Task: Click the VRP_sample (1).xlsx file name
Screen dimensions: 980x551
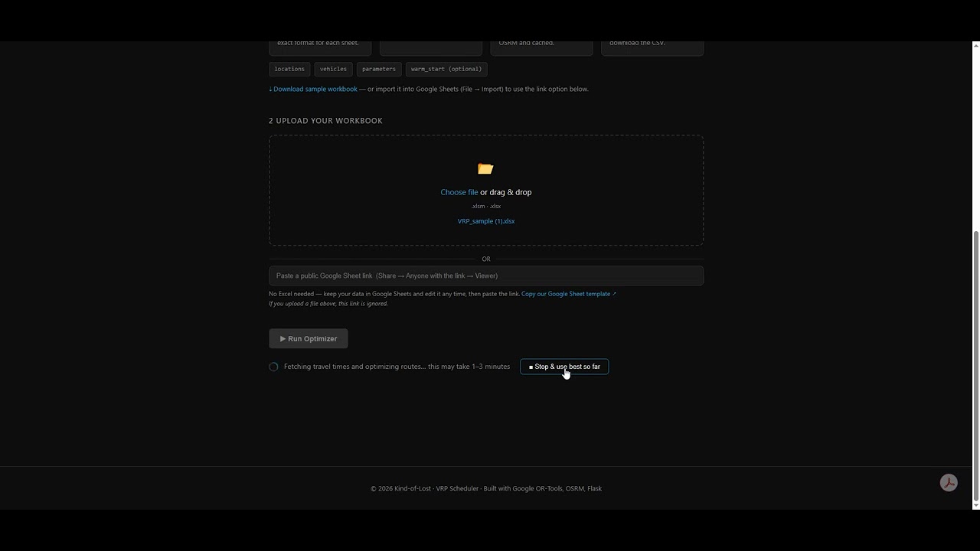Action: (x=486, y=221)
